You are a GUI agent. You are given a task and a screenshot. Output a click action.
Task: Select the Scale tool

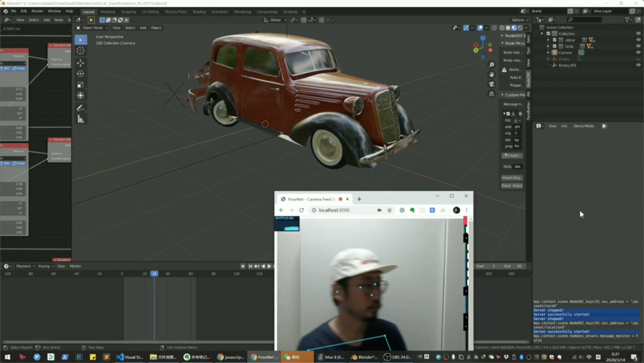81,85
